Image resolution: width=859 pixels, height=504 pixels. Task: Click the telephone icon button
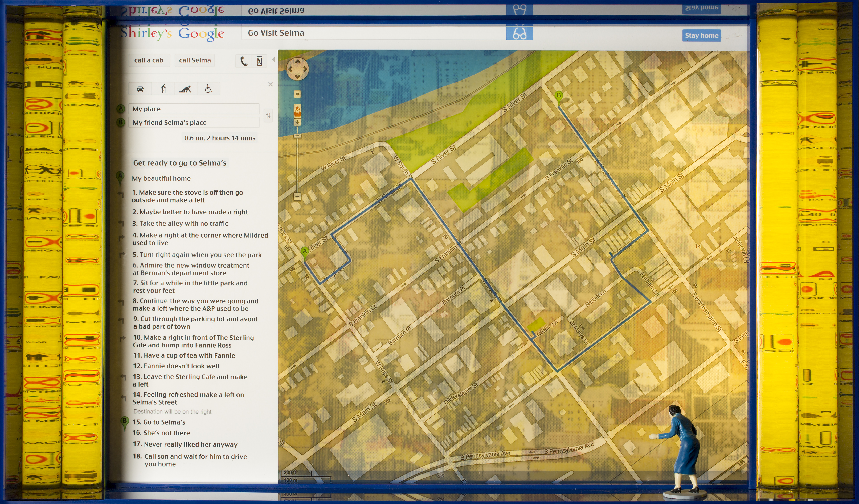tap(244, 61)
